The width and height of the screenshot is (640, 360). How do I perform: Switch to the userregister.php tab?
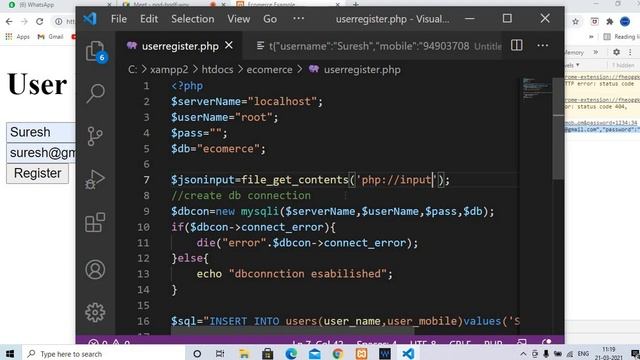(x=180, y=46)
